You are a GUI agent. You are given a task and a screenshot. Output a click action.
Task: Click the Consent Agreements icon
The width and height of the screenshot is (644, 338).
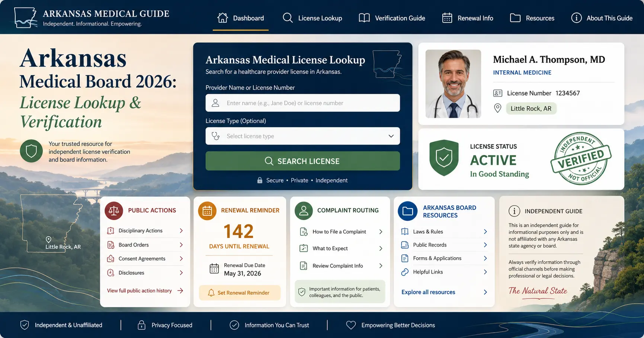tap(110, 258)
